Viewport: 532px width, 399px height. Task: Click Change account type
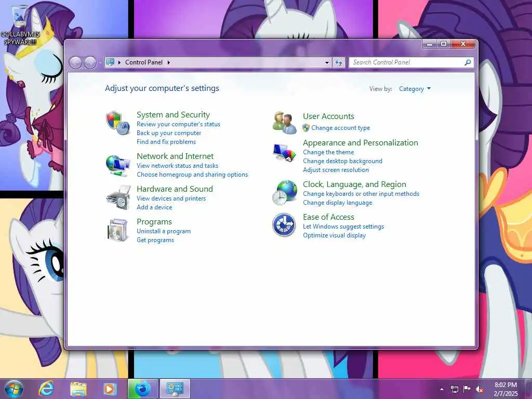click(x=341, y=128)
